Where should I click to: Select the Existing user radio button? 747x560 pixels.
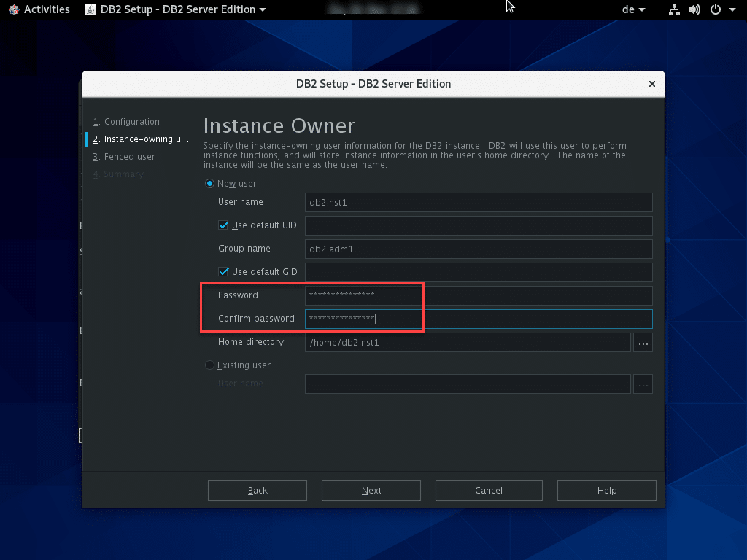click(x=210, y=365)
